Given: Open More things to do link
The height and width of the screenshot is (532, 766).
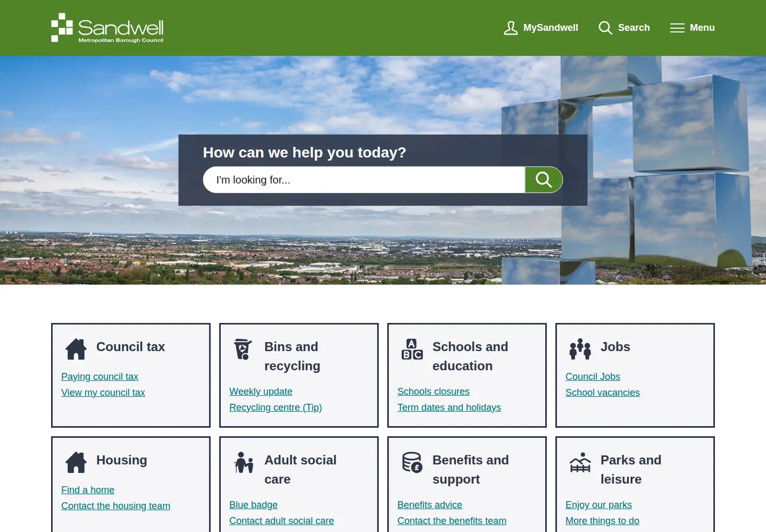Looking at the screenshot, I should point(602,521).
